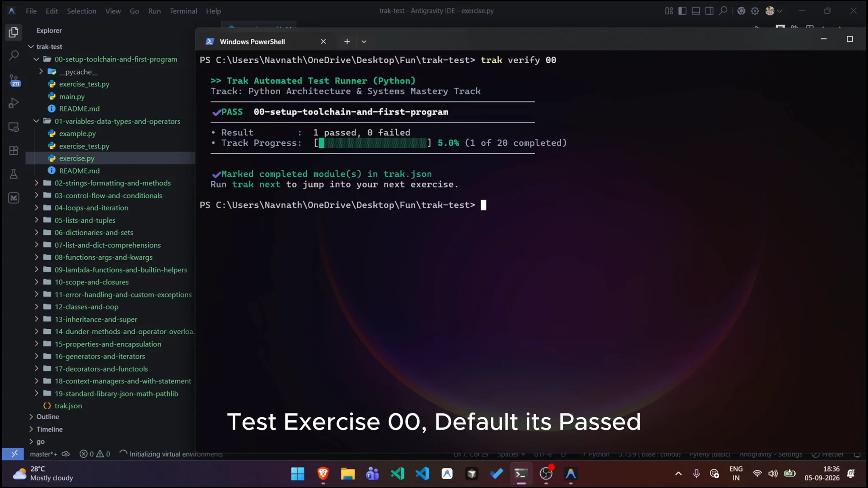This screenshot has width=868, height=488.
Task: Toggle the primary side bar layout icon
Action: click(x=682, y=11)
